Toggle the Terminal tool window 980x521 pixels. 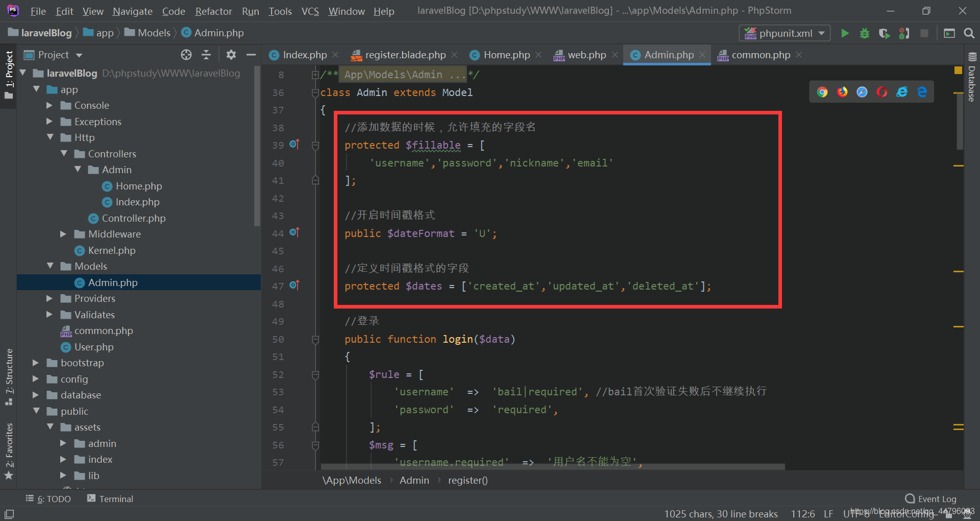[x=110, y=499]
